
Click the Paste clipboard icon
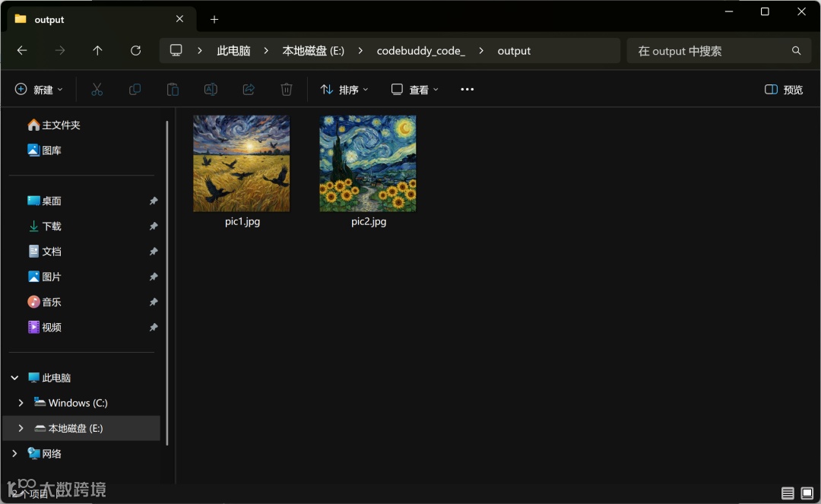173,90
